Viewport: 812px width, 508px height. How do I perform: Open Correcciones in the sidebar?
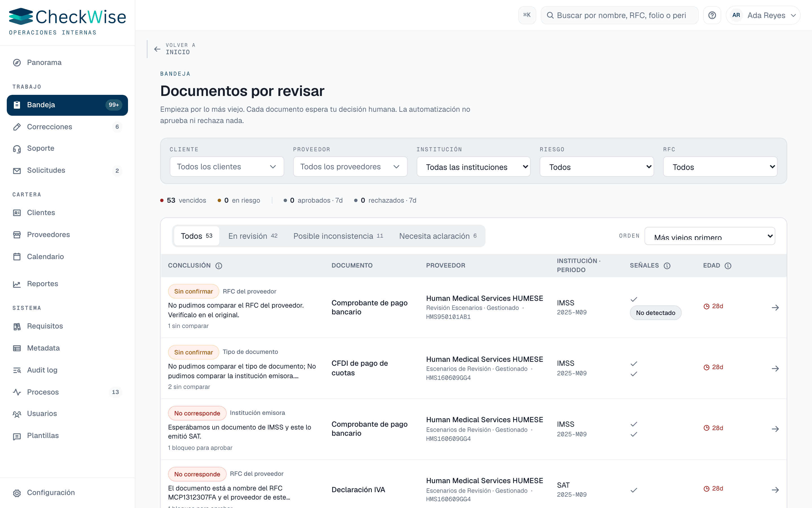[67, 127]
